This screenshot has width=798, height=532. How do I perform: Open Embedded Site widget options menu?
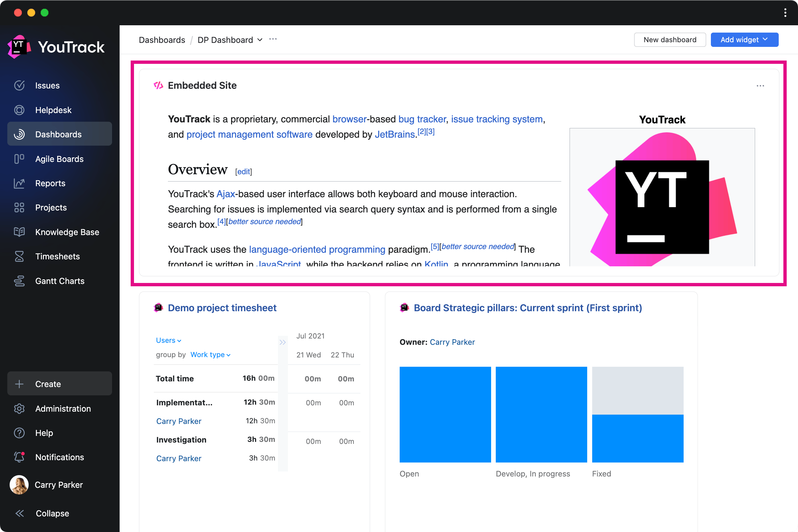point(760,86)
